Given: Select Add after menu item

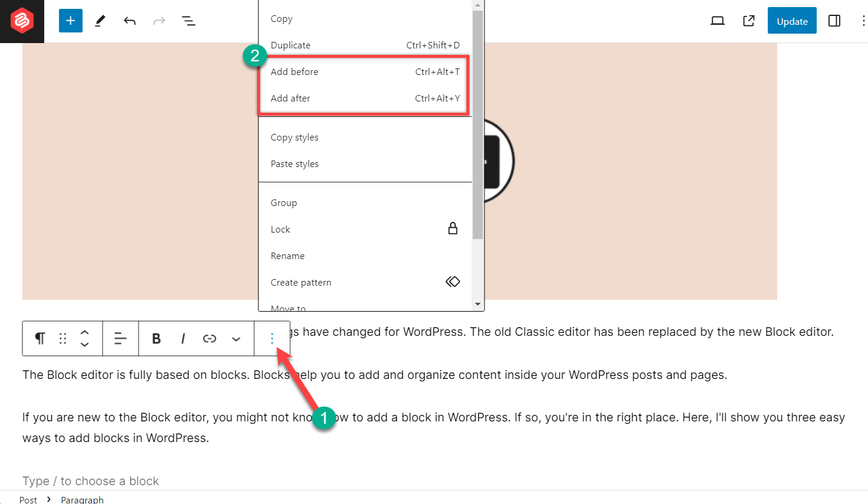Looking at the screenshot, I should 365,99.
